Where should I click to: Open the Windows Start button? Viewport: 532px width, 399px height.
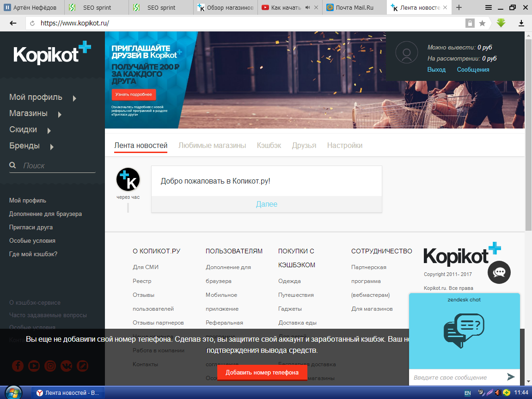(x=13, y=393)
